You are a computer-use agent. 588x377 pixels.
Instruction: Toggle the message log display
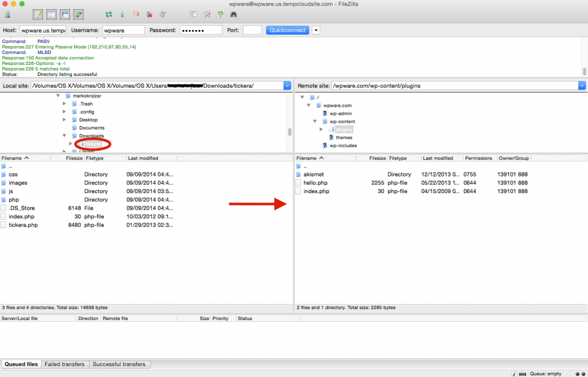[x=38, y=14]
